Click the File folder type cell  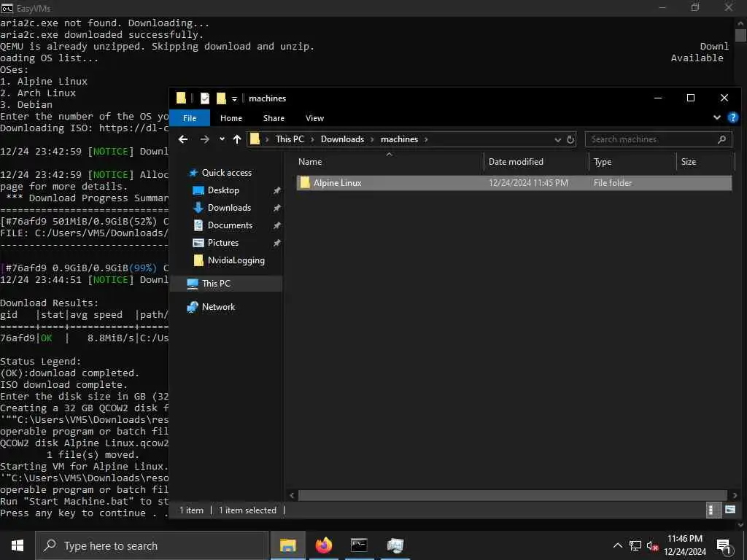(x=613, y=183)
